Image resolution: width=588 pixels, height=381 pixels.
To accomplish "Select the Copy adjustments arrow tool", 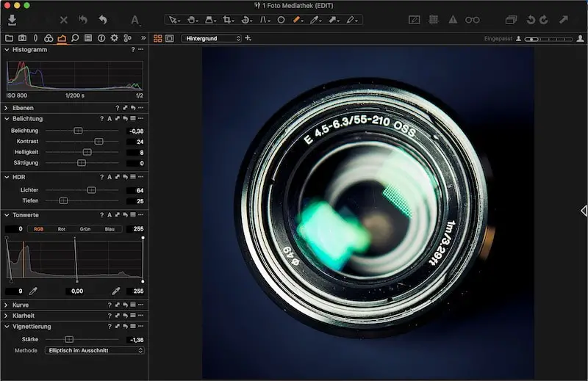I will [x=334, y=20].
